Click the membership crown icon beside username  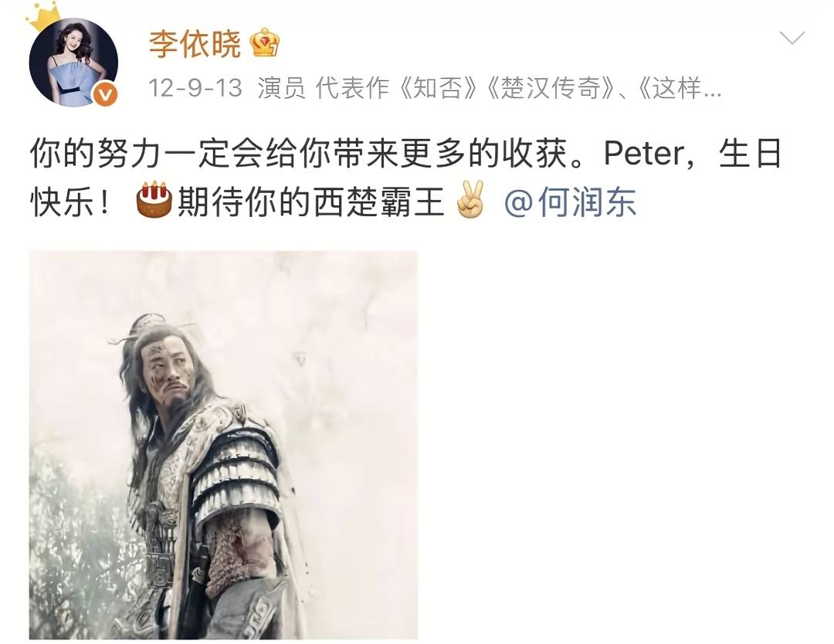point(264,43)
